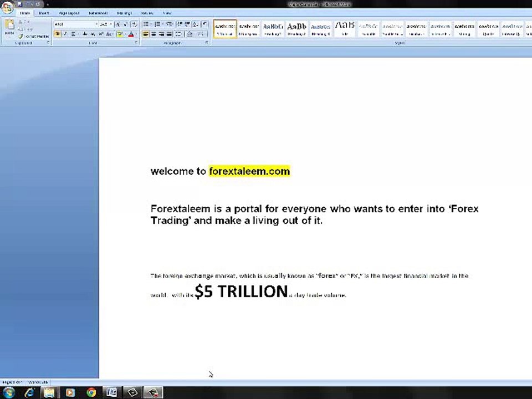
Task: Switch to the Review ribbon tab
Action: pyautogui.click(x=147, y=13)
